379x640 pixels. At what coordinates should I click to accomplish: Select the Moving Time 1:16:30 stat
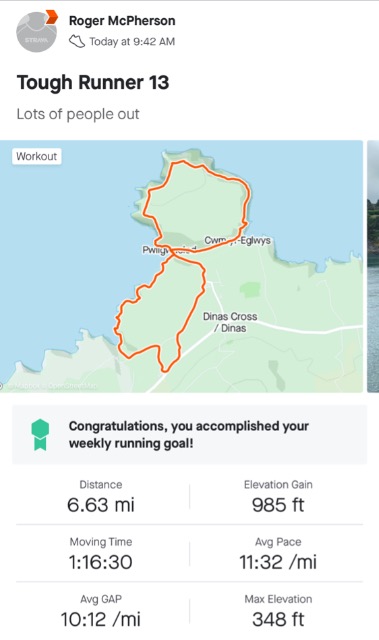pos(101,554)
